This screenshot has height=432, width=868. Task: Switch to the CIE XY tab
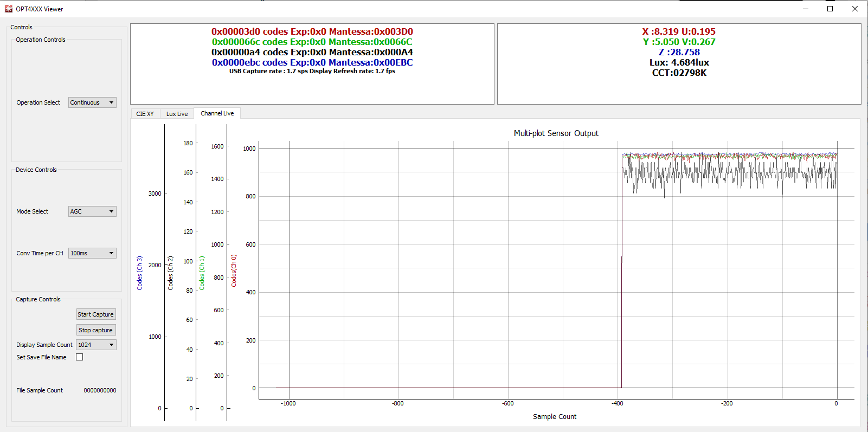coord(145,114)
